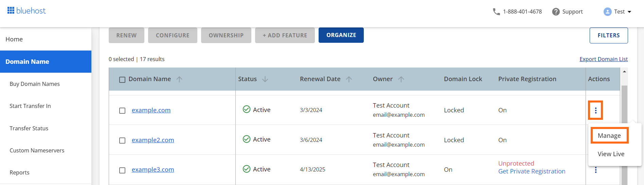Check the example2.com checkbox
Screen dimensions: 644x185
[x=122, y=141]
